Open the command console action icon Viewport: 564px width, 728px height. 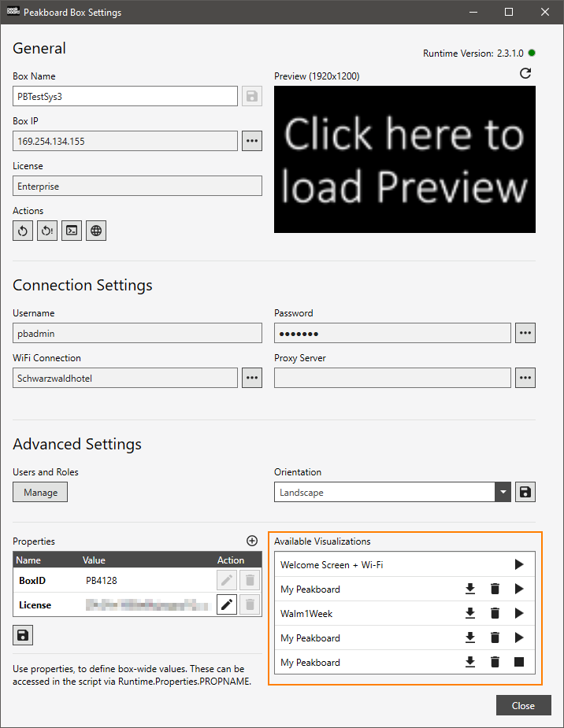tap(72, 231)
